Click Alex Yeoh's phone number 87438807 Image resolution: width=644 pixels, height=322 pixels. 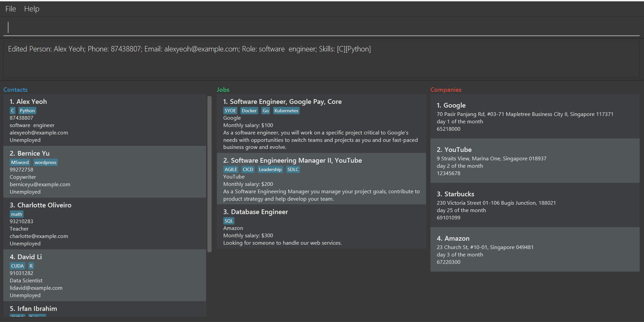point(22,118)
